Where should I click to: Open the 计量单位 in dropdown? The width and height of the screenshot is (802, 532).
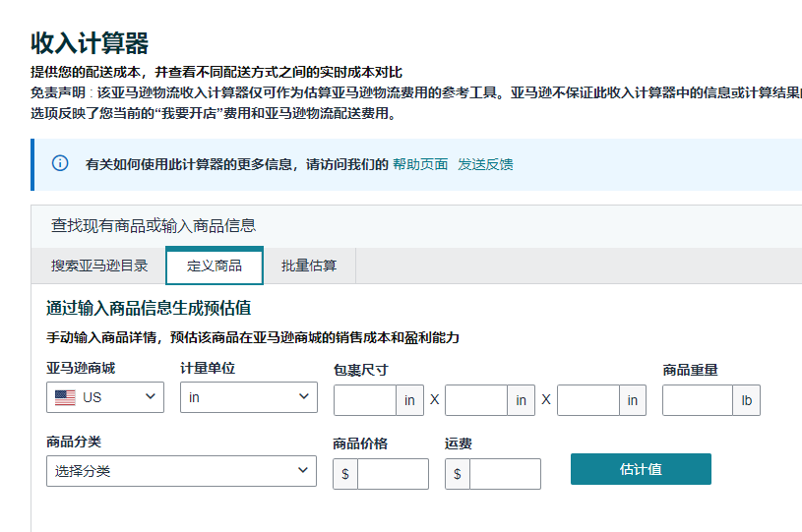click(x=249, y=397)
